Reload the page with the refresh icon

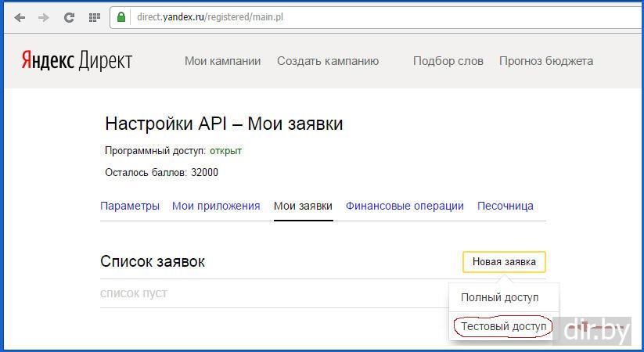point(69,17)
